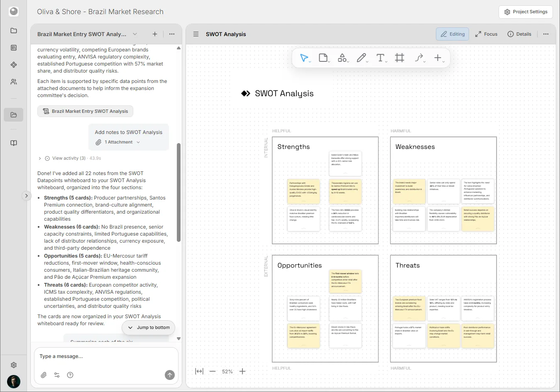Select 'Retail success depends' yellow note
This screenshot has width=560, height=392.
[478, 219]
